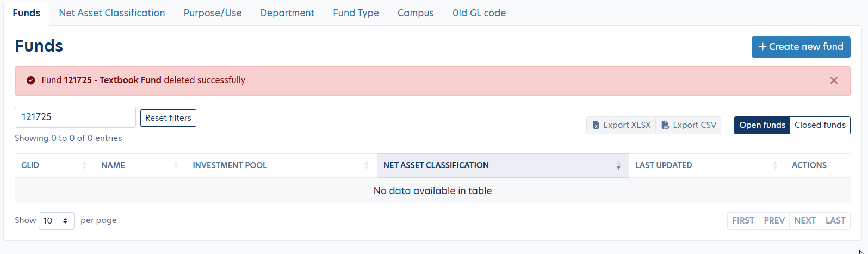The height and width of the screenshot is (254, 868).
Task: Export the funds list as CSV
Action: coord(689,125)
